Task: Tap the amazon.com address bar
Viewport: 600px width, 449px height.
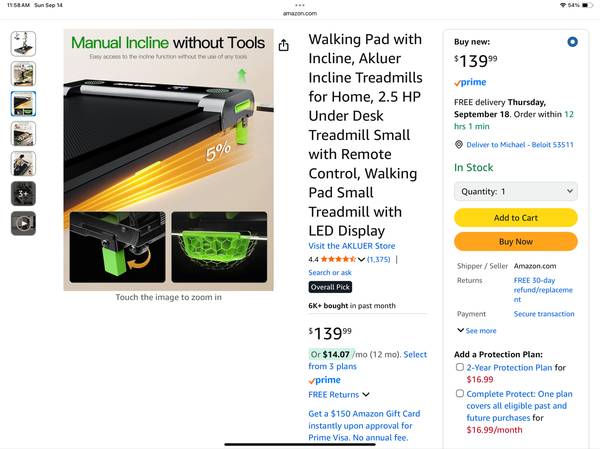Action: click(x=300, y=13)
